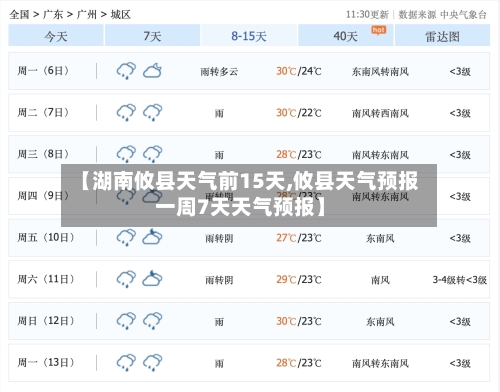Viewport: 500px width, 392px height.
Task: Select the 周二（7日）date label
Action: coord(43,112)
